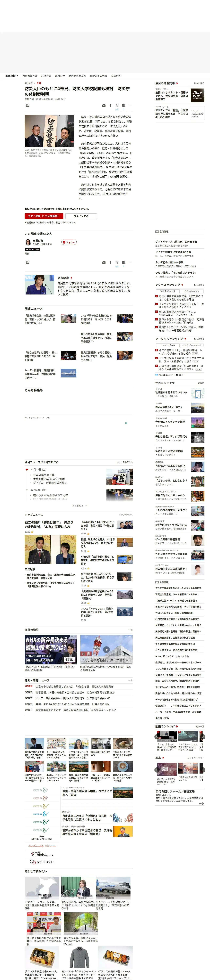210x980 pixels.
Task: Click the 先生コネクト logo
Action: (42, 862)
